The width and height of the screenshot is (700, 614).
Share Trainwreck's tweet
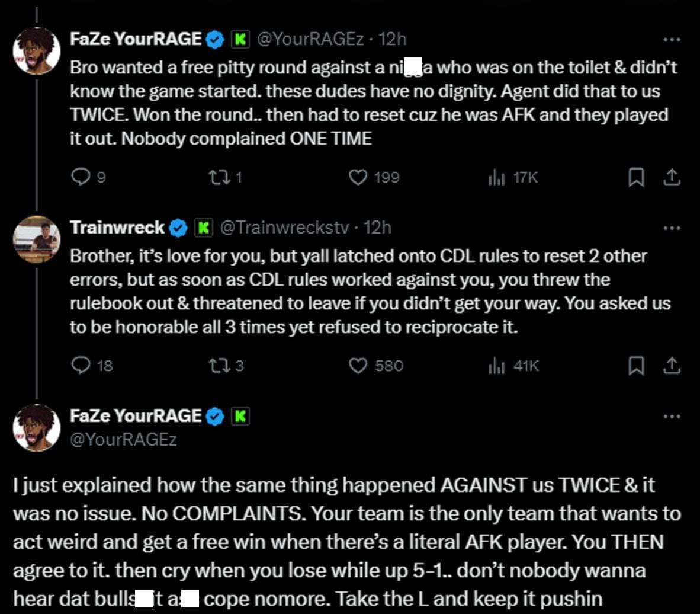pyautogui.click(x=672, y=366)
